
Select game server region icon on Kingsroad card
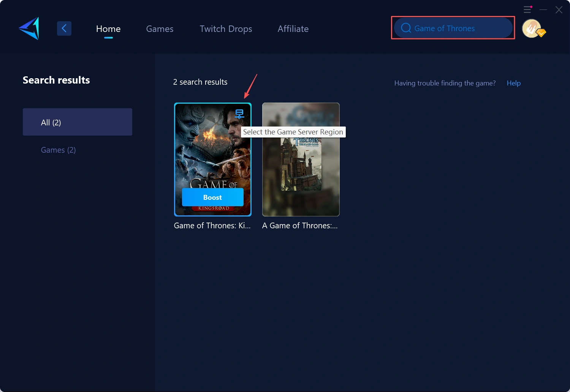(239, 114)
